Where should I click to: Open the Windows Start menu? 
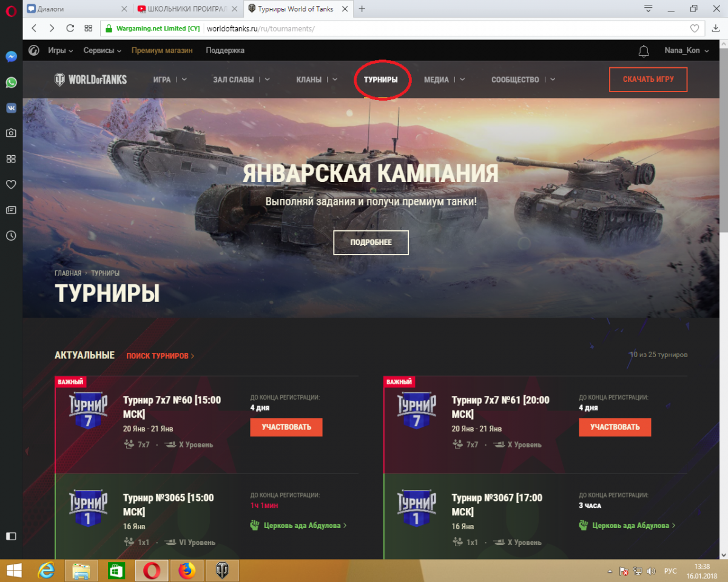point(14,570)
